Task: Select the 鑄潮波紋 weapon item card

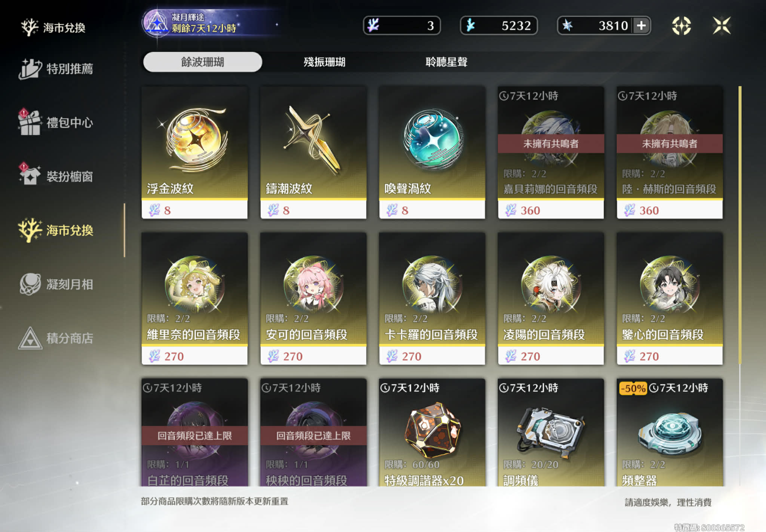Action: pos(313,152)
